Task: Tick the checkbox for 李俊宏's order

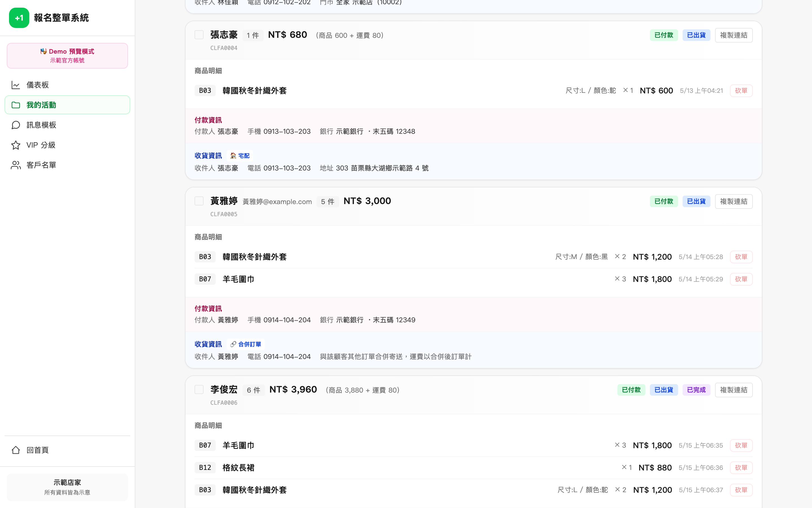Action: tap(199, 389)
